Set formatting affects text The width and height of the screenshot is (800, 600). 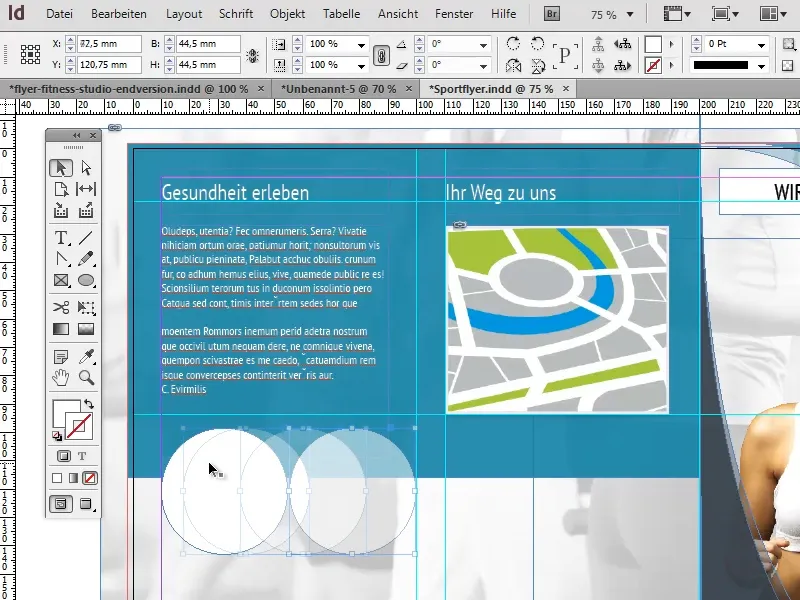click(x=82, y=456)
